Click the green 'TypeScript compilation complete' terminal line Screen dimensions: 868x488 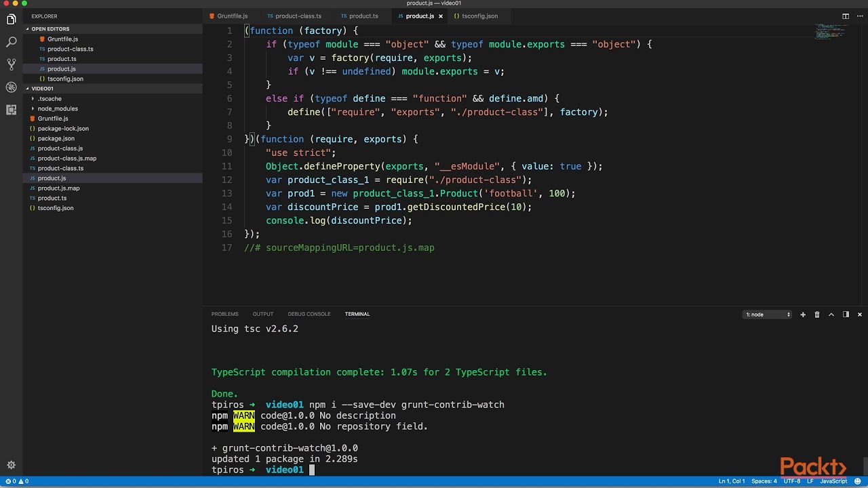pos(379,372)
